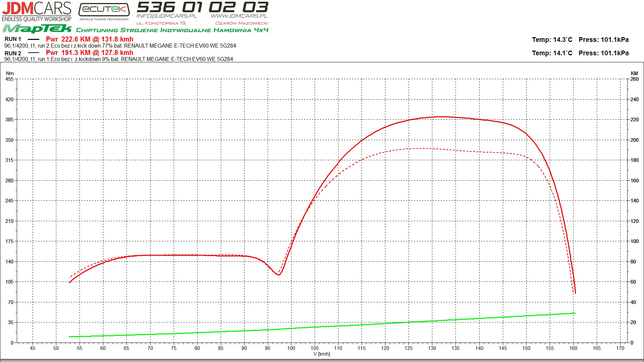Click the 100 tick on the speed axis
The height and width of the screenshot is (362, 644).
click(x=291, y=348)
